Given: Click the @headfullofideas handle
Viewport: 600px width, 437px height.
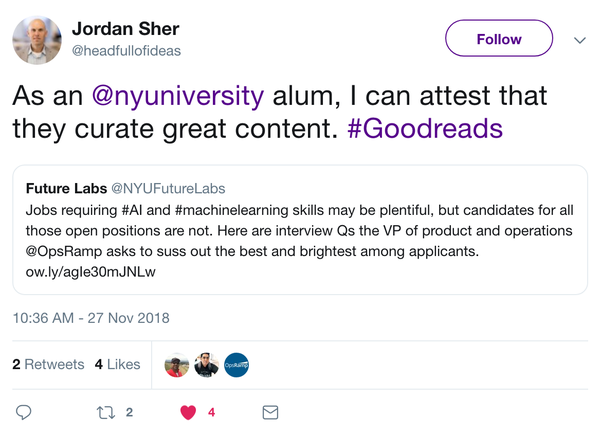Looking at the screenshot, I should coord(127,50).
